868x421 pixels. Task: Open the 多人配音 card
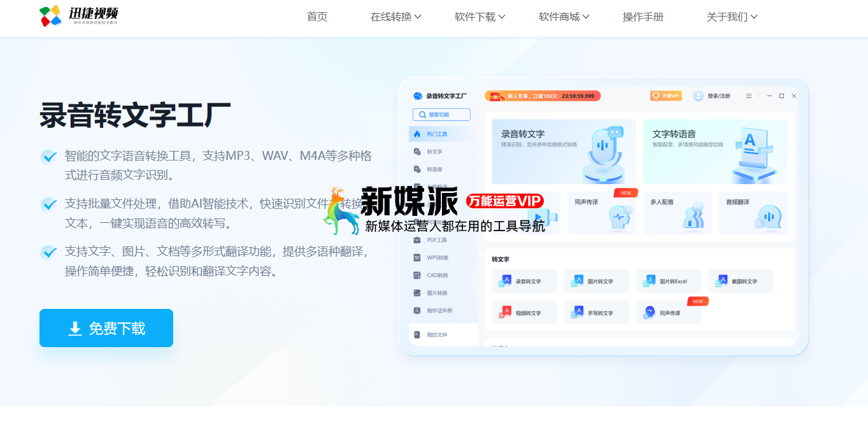point(678,213)
